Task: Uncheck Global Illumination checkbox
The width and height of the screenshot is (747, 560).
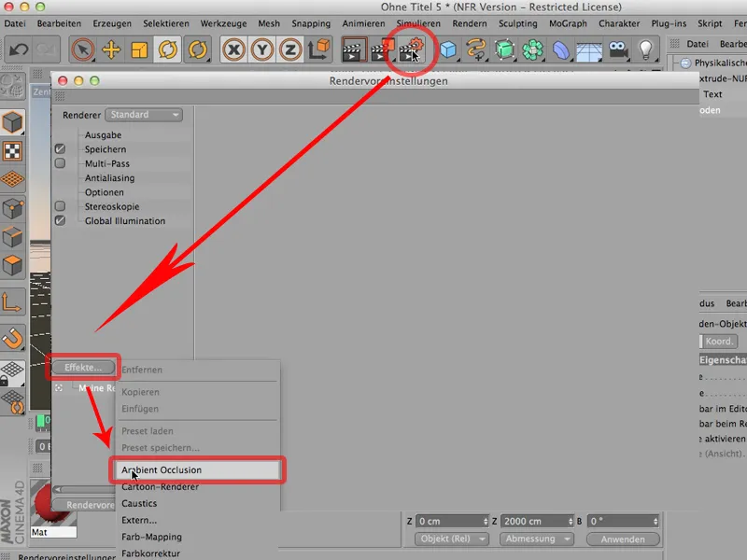Action: (x=60, y=220)
